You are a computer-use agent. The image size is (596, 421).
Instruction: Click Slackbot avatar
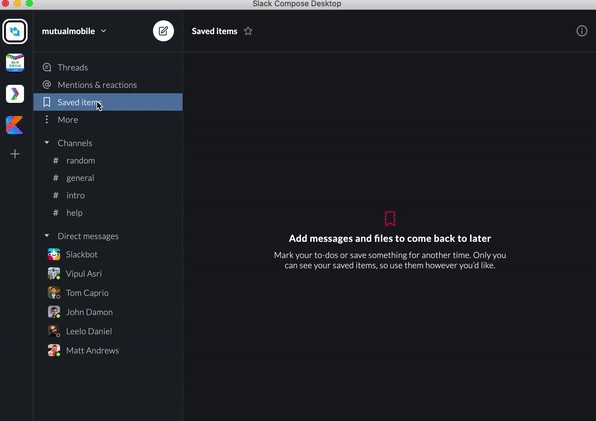click(x=54, y=254)
